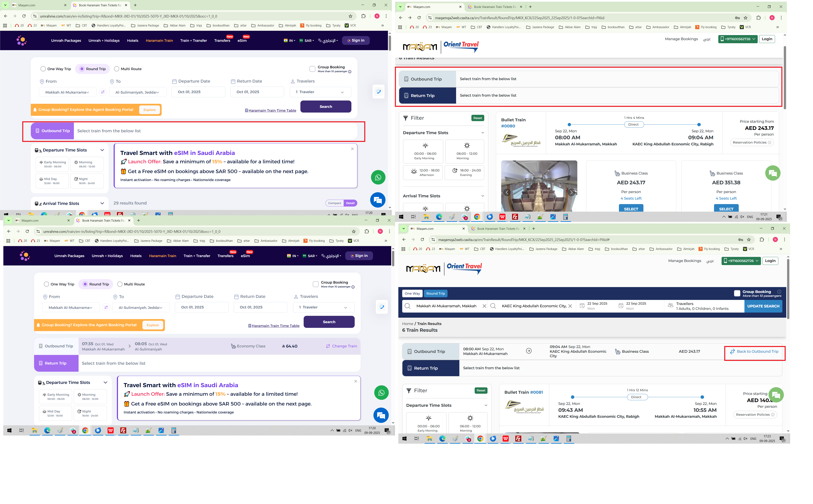The image size is (813, 504).
Task: Show previous train interior photo
Action: (x=507, y=192)
